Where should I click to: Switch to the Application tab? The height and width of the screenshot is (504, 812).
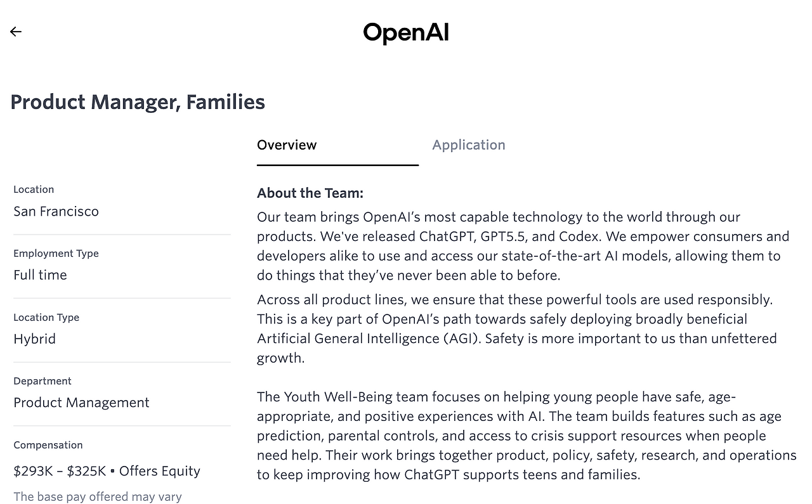coord(469,145)
